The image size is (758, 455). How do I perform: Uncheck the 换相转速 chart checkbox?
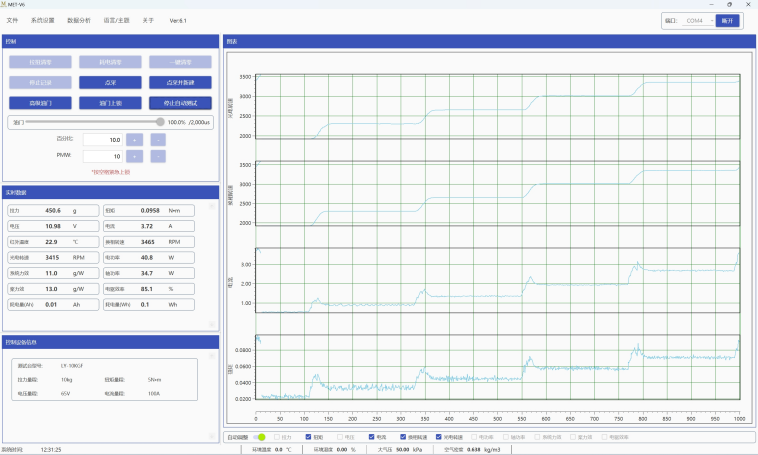pos(403,437)
